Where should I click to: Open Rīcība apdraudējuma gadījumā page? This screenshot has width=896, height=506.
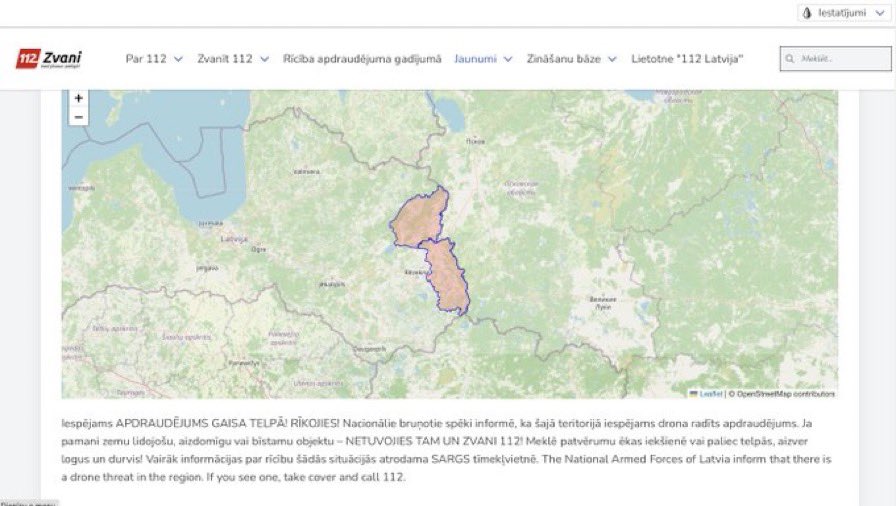362,59
